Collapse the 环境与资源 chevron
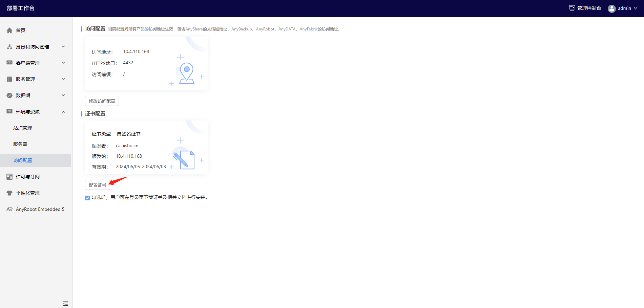Screen dimensions: 644x308 coord(63,112)
